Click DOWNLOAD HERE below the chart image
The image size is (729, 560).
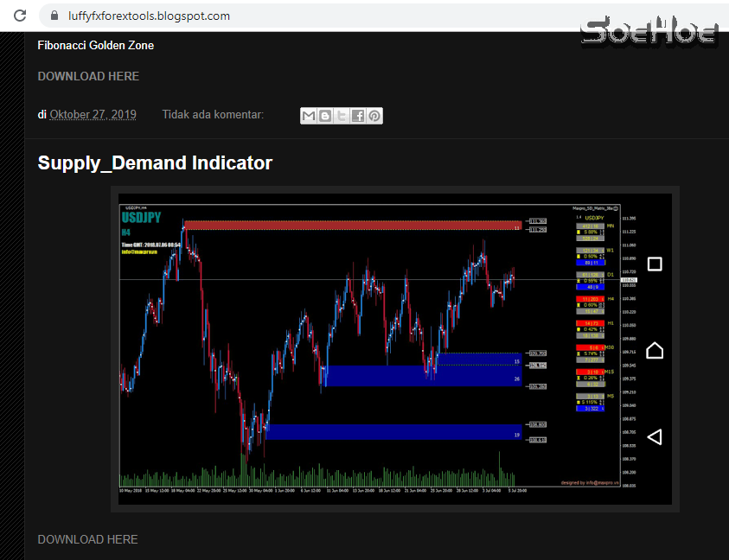point(87,538)
